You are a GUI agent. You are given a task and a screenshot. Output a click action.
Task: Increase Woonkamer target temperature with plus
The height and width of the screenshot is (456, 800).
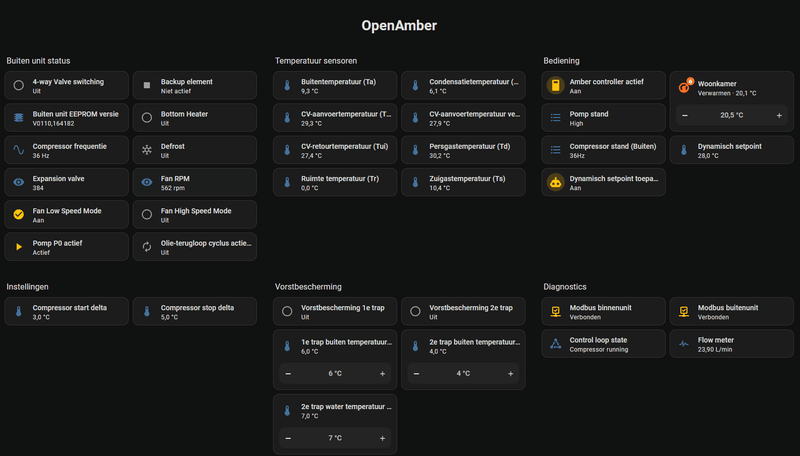pos(779,115)
